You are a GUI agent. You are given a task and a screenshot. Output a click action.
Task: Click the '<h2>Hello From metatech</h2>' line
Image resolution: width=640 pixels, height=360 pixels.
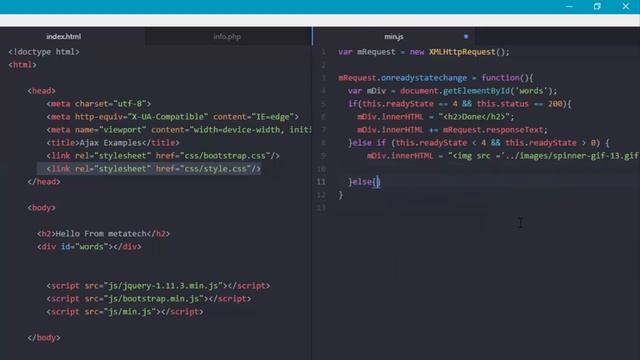(x=104, y=234)
